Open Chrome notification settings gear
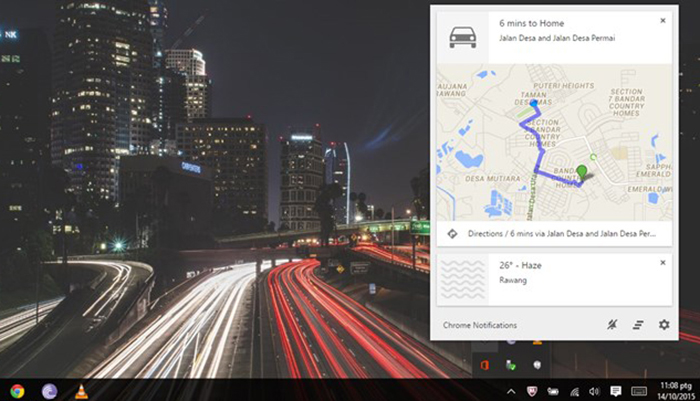The height and width of the screenshot is (401, 700). tap(663, 325)
